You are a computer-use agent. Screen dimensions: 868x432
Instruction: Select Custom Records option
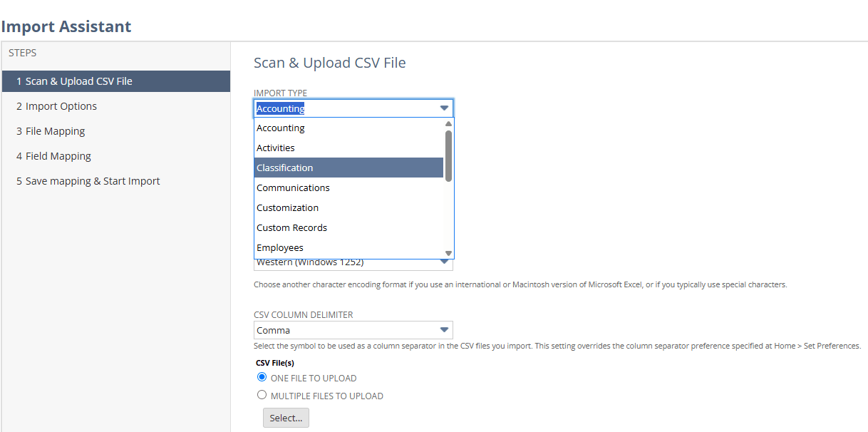tap(348, 228)
